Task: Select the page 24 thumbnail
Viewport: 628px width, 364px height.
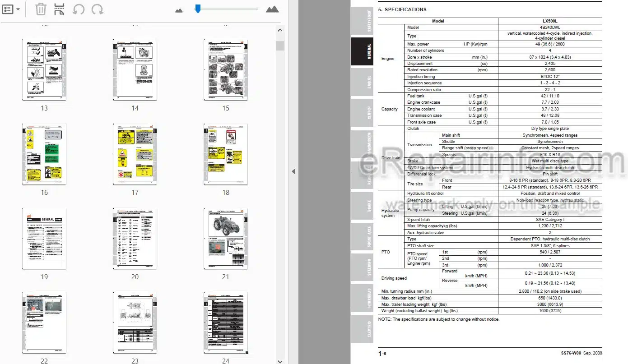Action: [226, 323]
